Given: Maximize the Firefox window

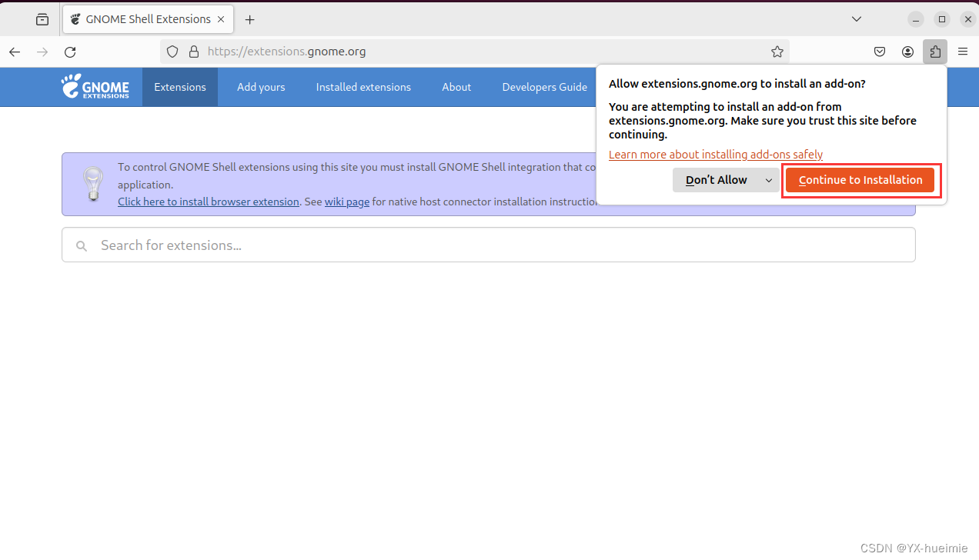Looking at the screenshot, I should click(x=942, y=19).
